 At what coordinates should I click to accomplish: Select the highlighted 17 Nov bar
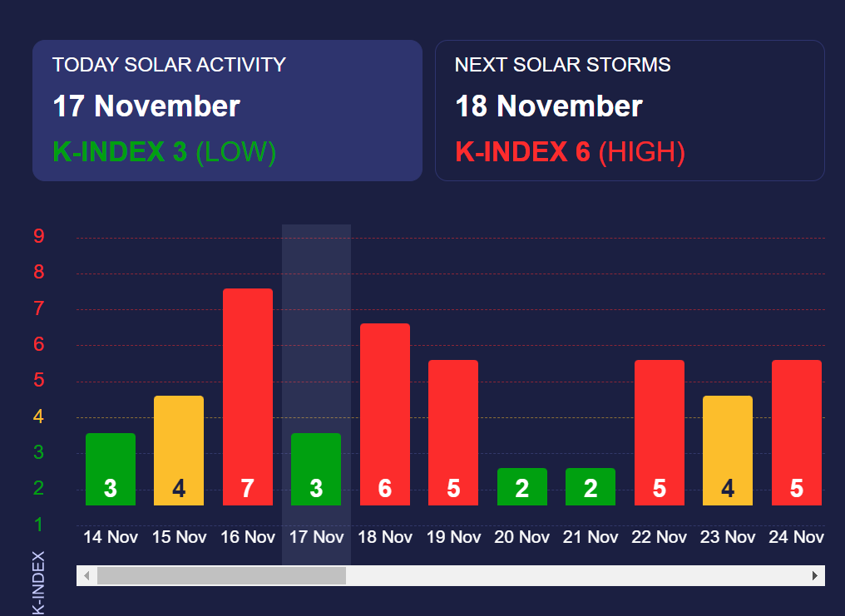316,469
